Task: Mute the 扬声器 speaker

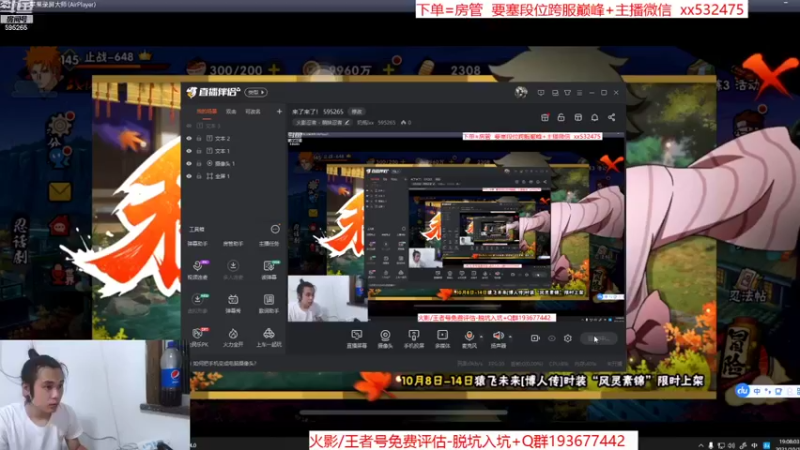Action: 498,338
